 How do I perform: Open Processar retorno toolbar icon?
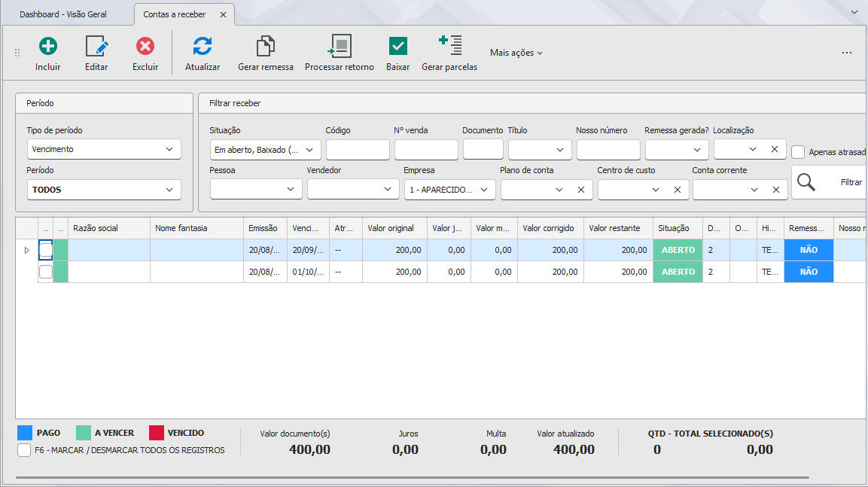pos(340,46)
